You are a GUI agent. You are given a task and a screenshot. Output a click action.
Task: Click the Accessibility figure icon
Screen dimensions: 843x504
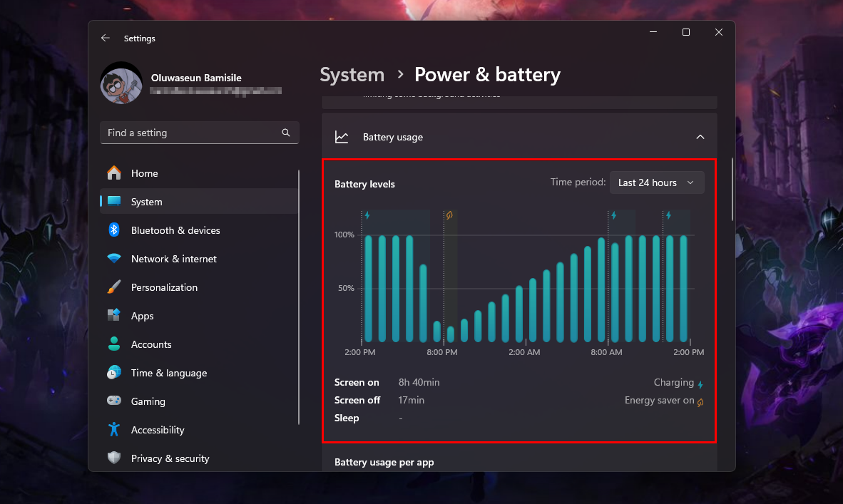114,428
